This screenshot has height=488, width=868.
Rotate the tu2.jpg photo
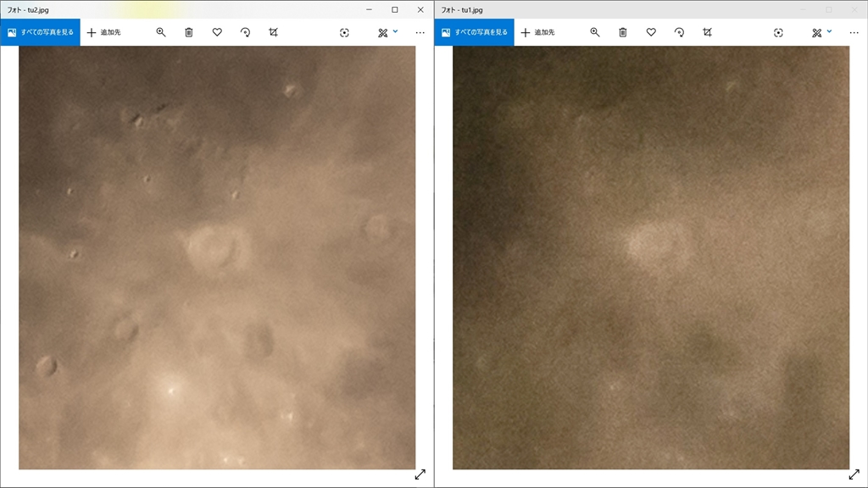pyautogui.click(x=245, y=32)
